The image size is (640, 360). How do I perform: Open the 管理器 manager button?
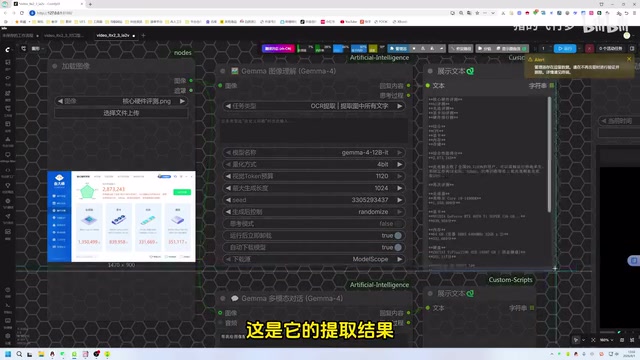coord(398,49)
